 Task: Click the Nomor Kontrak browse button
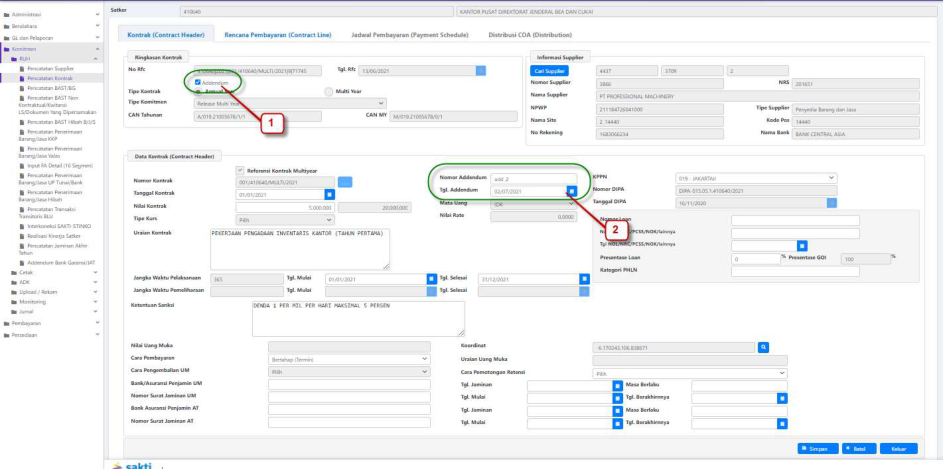345,181
